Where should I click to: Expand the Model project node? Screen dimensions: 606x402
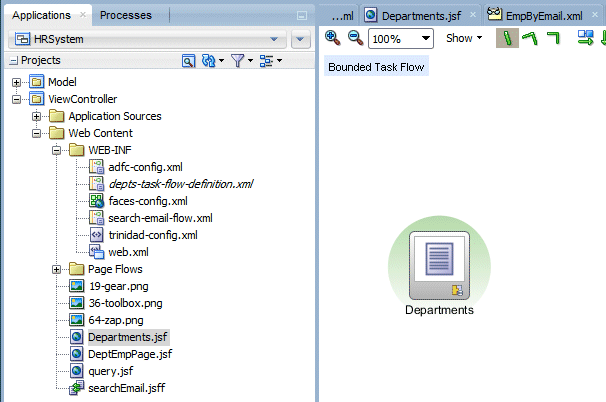(16, 82)
